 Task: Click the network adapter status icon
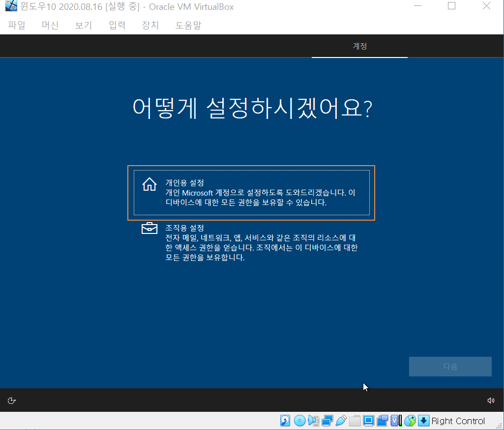[x=327, y=420]
